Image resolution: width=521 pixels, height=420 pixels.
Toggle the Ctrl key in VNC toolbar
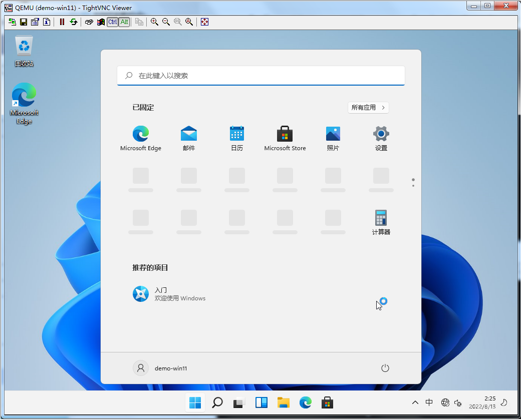[x=112, y=22]
